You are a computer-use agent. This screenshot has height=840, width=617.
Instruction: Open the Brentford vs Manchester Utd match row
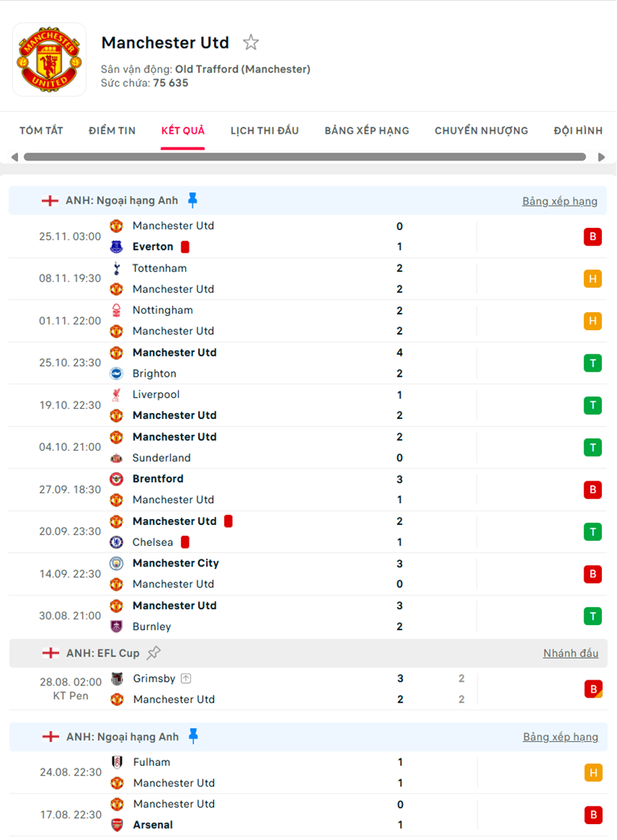(x=290, y=489)
